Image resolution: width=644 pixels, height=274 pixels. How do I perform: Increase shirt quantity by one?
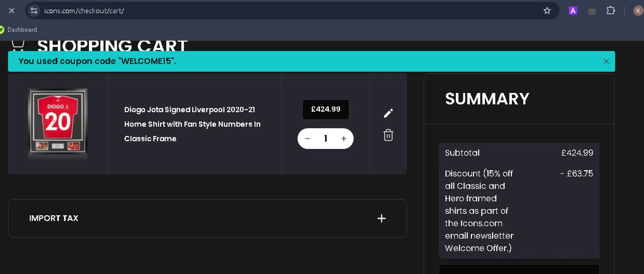pos(343,139)
